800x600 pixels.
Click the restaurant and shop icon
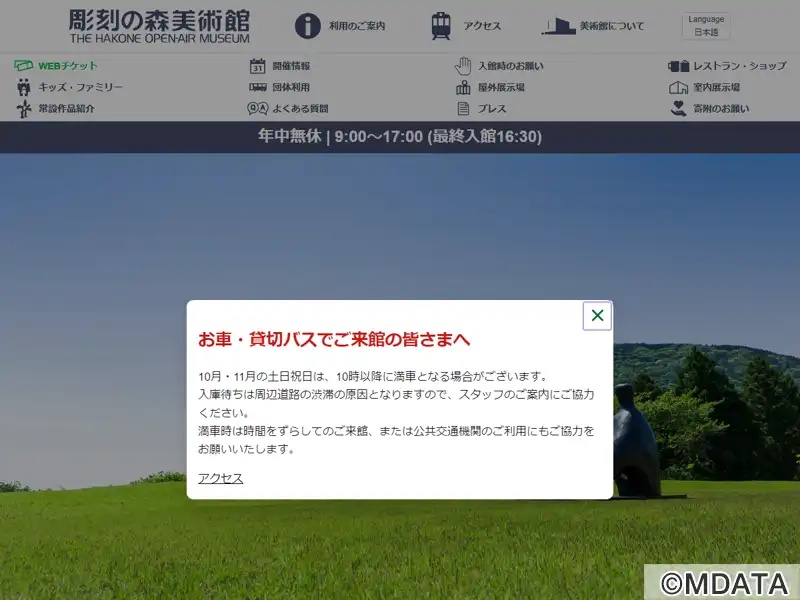pos(678,66)
